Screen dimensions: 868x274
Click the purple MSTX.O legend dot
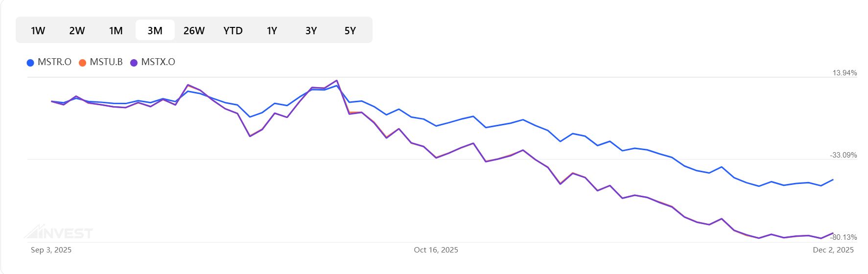coord(134,63)
